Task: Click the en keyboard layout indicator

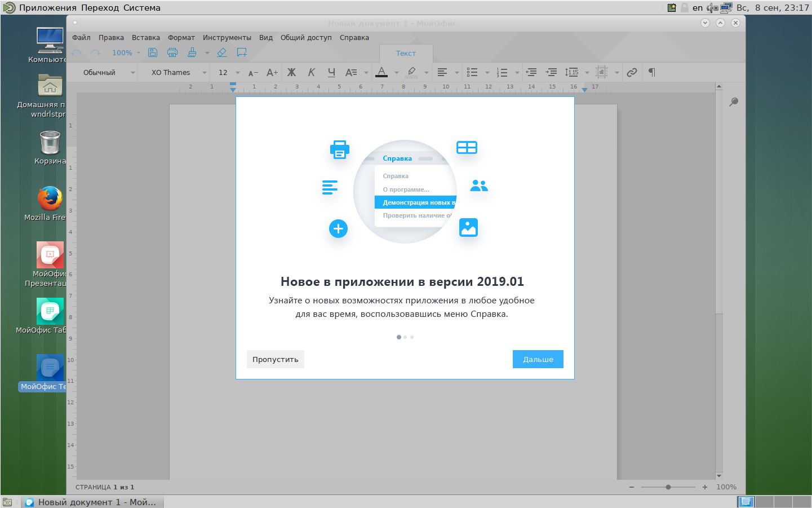Action: [698, 8]
